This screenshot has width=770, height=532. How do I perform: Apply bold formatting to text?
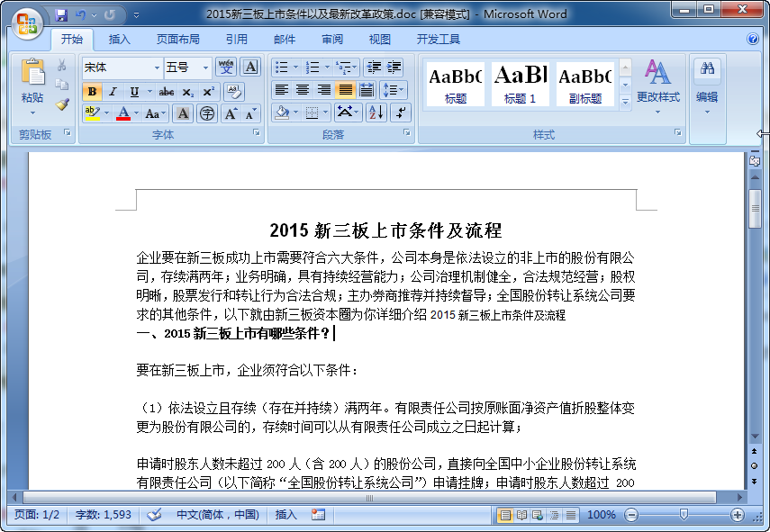pos(92,91)
